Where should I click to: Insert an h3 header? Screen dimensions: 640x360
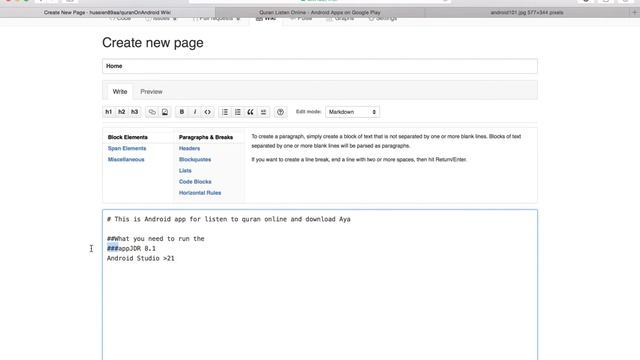[135, 112]
